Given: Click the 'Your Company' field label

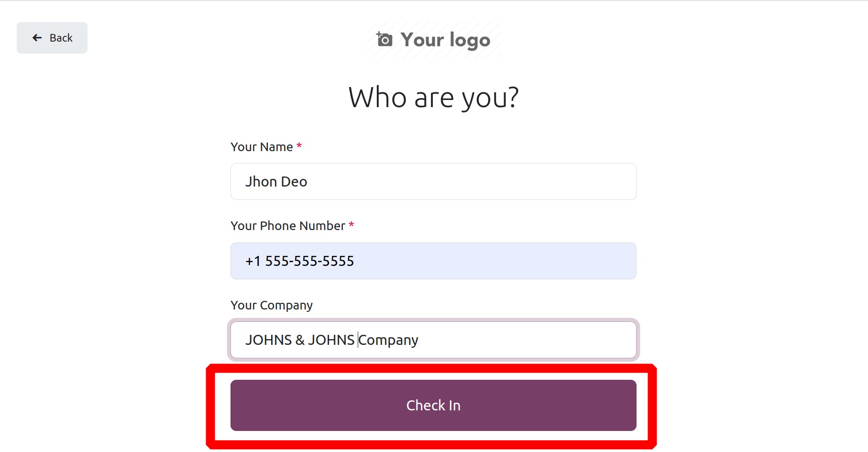Looking at the screenshot, I should click(x=272, y=305).
